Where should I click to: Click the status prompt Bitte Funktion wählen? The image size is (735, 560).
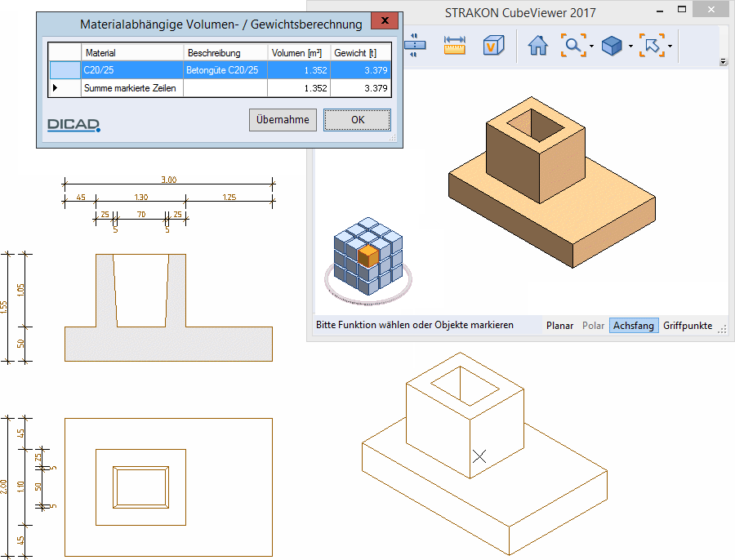(415, 325)
